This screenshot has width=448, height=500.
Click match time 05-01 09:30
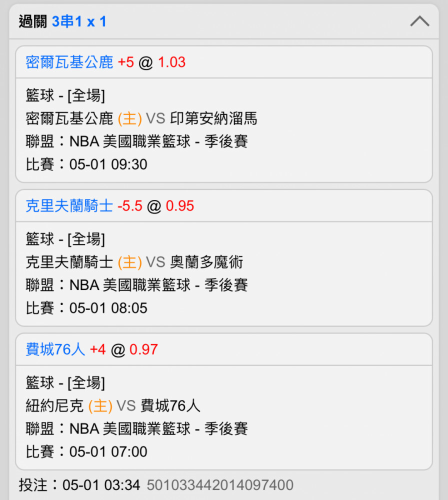(x=108, y=164)
